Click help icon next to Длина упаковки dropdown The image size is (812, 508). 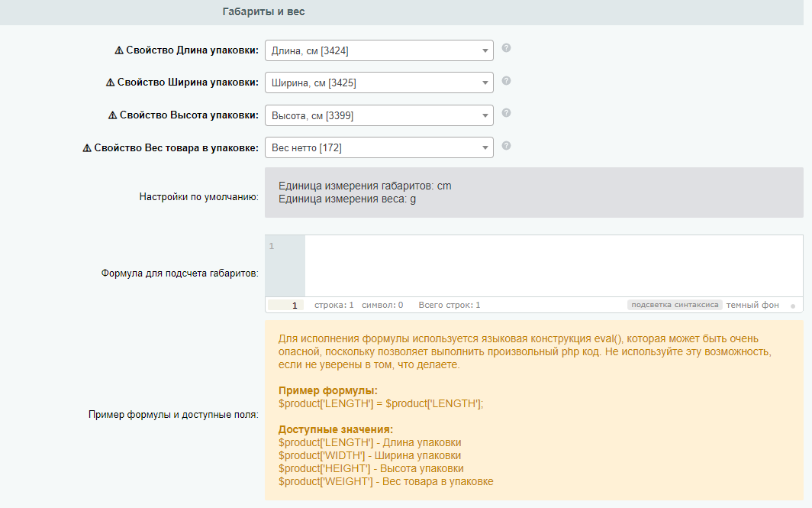[507, 47]
